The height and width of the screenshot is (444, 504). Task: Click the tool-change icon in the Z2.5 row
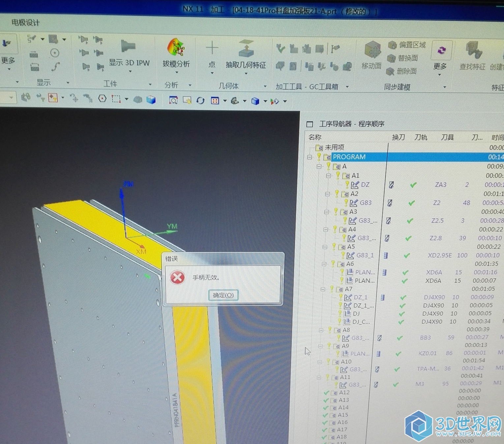(388, 220)
